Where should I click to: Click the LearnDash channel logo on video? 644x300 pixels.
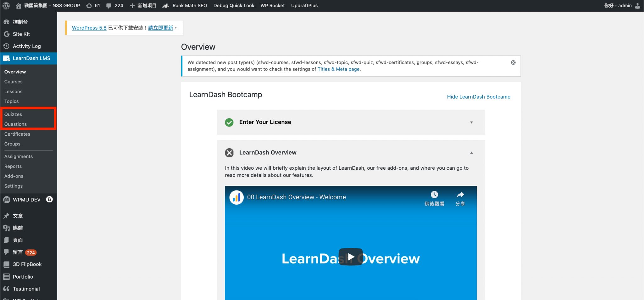tap(236, 197)
